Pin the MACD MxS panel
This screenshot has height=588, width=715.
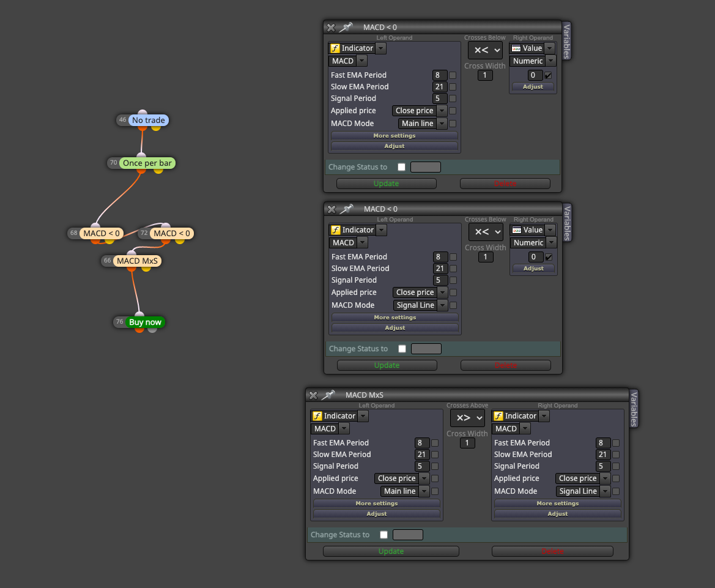tap(328, 395)
